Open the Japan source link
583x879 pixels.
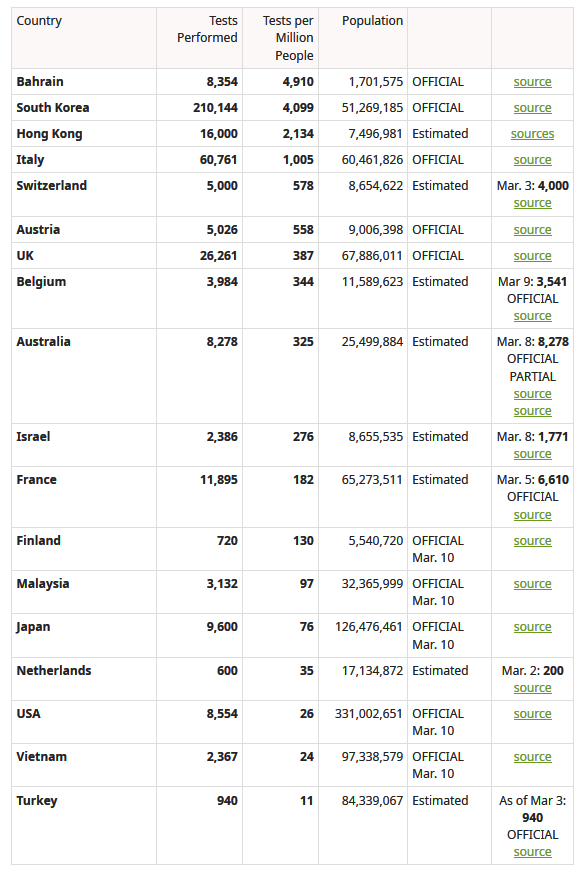(x=532, y=627)
